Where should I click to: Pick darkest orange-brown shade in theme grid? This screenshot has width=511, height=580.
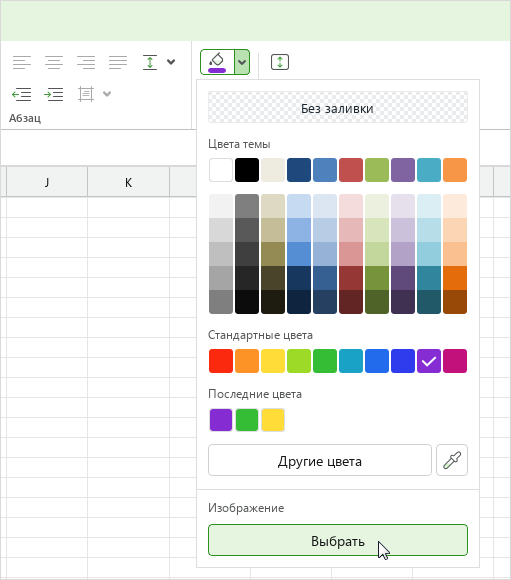click(455, 302)
